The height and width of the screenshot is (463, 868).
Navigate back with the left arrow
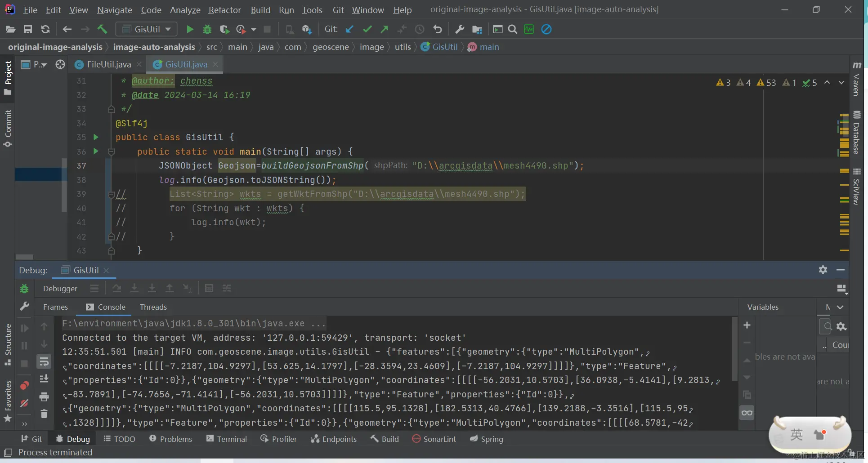coord(67,29)
